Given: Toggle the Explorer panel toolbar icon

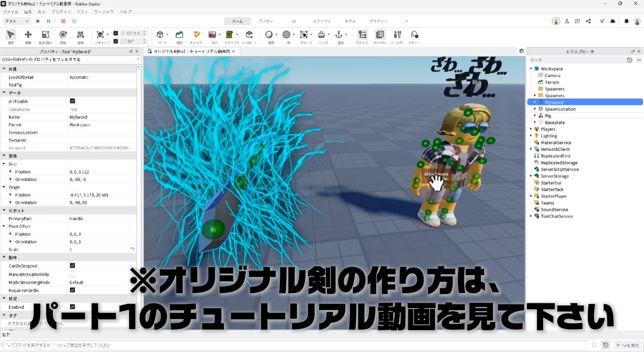Looking at the screenshot, I should pyautogui.click(x=362, y=35).
